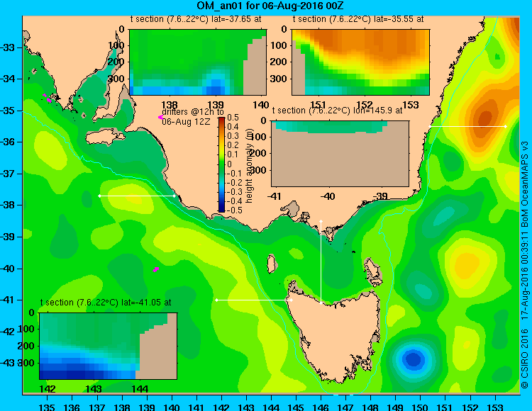Click the 138 label under the lat=-37.65 inset

point(170,105)
